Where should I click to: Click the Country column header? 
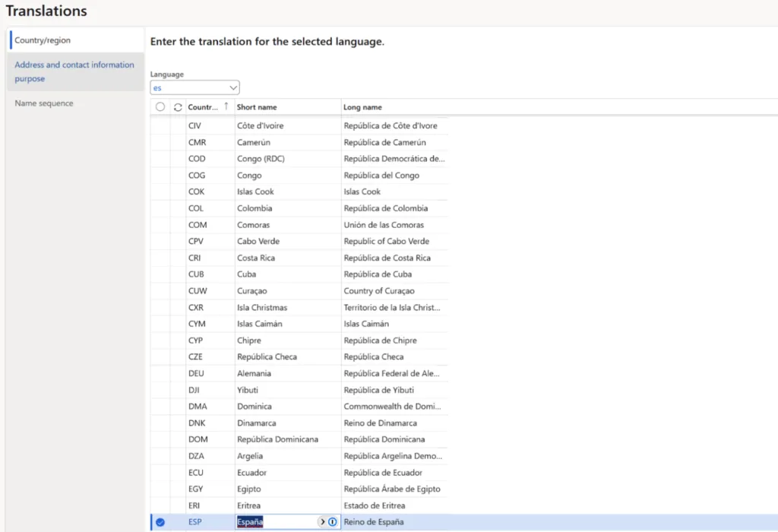pos(203,107)
